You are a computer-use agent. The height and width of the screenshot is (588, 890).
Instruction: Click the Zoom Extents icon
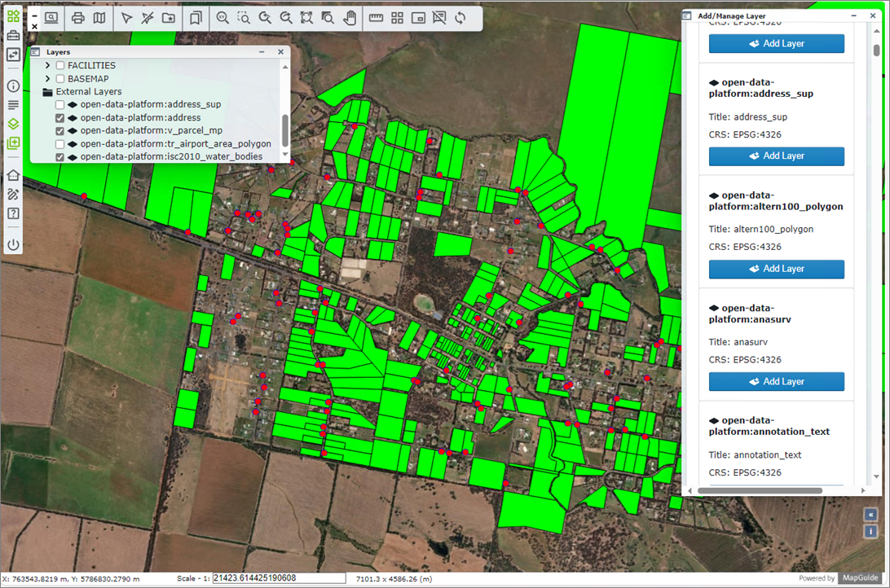coord(306,18)
